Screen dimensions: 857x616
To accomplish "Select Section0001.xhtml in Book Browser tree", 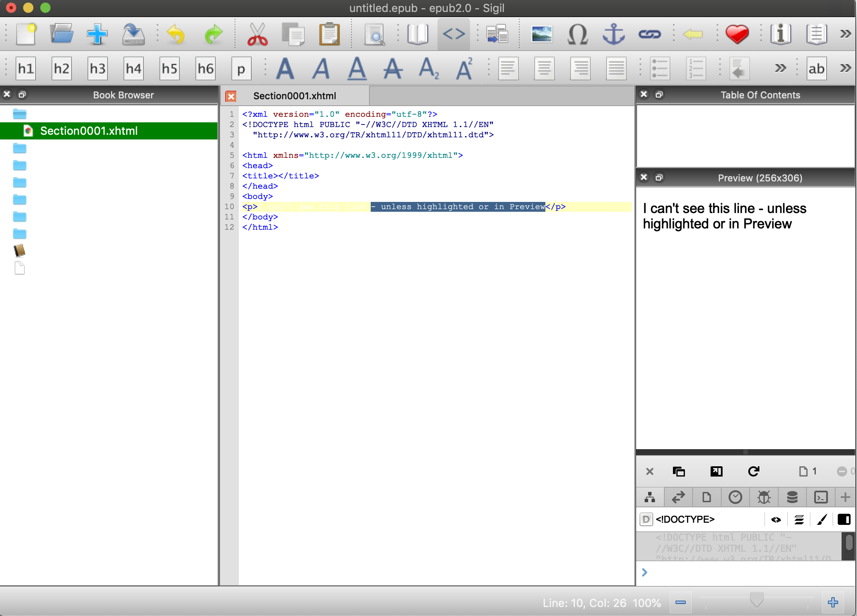I will 89,131.
